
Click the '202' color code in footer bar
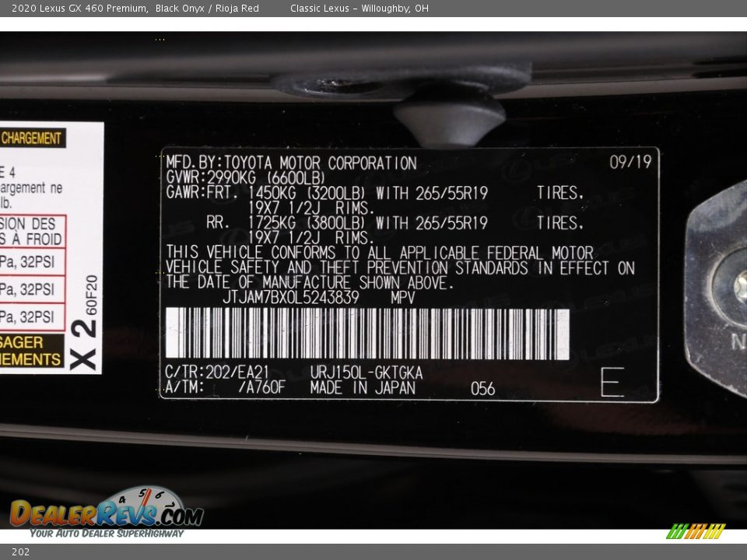click(20, 552)
